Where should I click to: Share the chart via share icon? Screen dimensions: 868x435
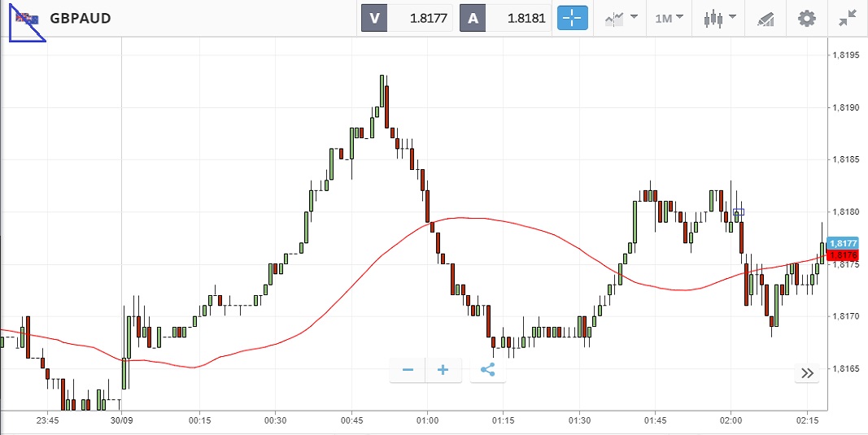click(x=488, y=370)
